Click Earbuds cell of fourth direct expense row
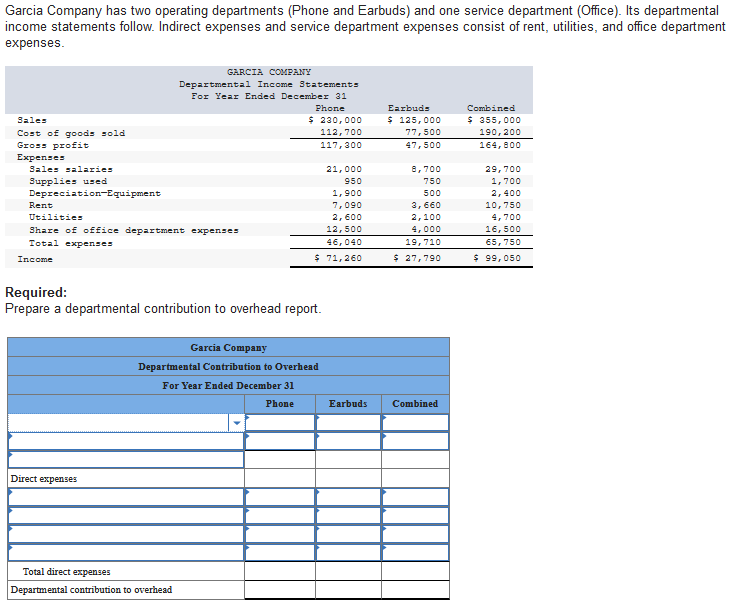Image resolution: width=731 pixels, height=608 pixels. [348, 553]
